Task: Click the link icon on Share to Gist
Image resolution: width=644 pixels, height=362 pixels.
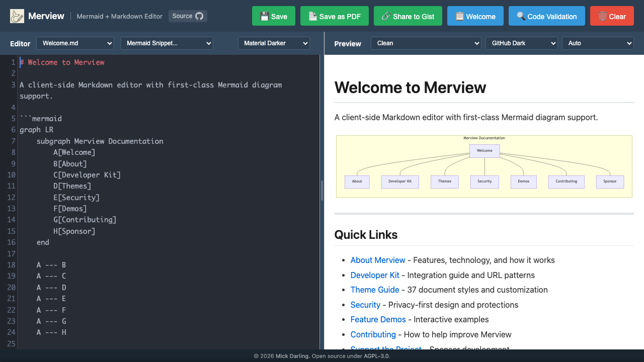Action: click(x=386, y=16)
